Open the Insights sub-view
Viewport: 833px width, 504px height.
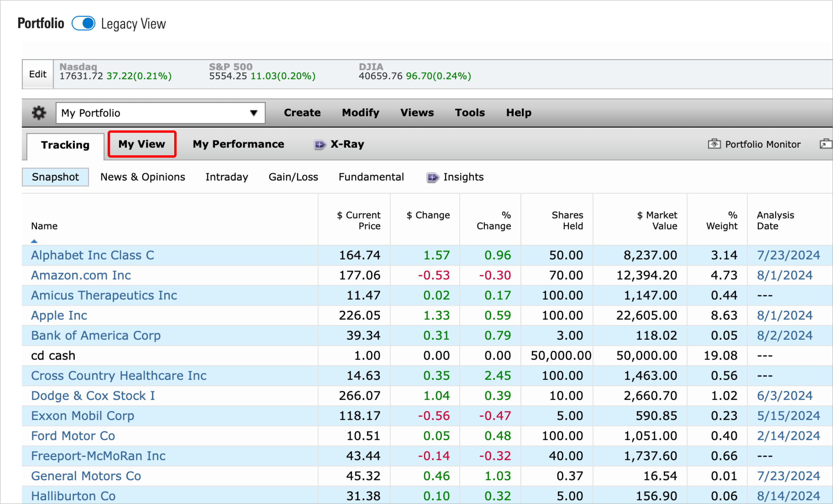pos(463,177)
